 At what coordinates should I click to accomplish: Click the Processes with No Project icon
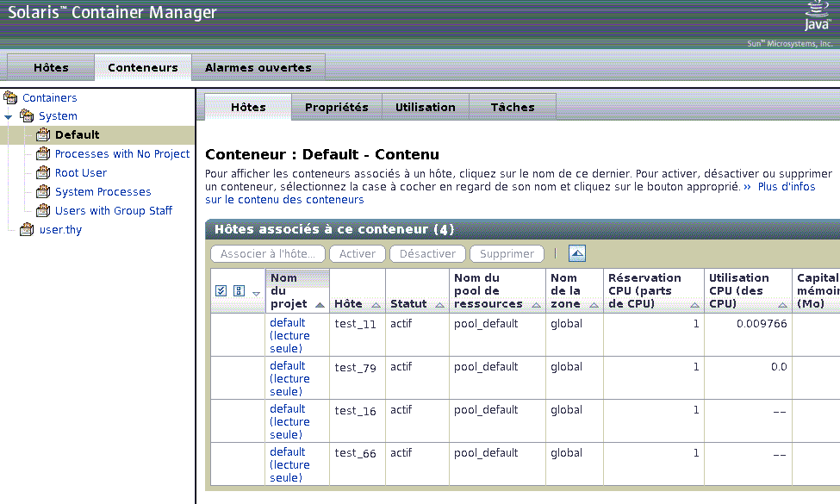click(x=43, y=153)
